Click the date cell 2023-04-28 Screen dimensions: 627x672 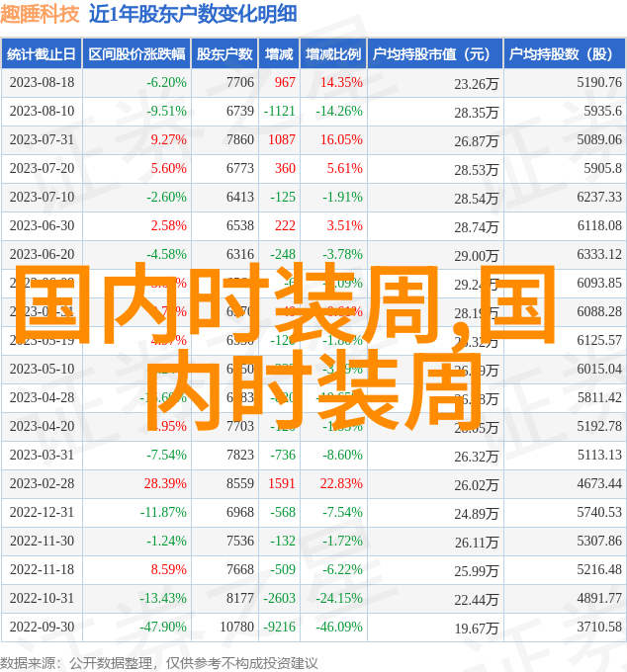pos(42,397)
